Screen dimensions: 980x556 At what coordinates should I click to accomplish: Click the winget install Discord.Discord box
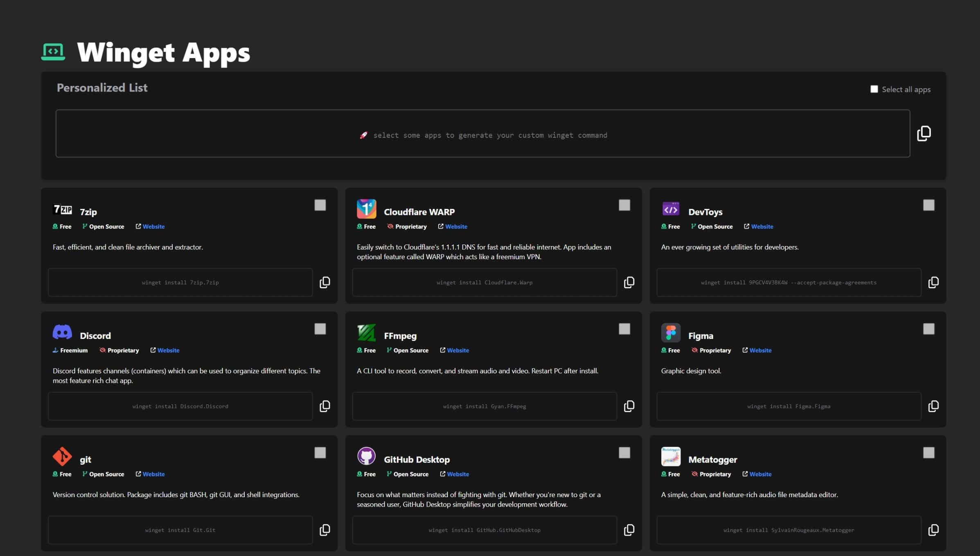[x=180, y=406]
